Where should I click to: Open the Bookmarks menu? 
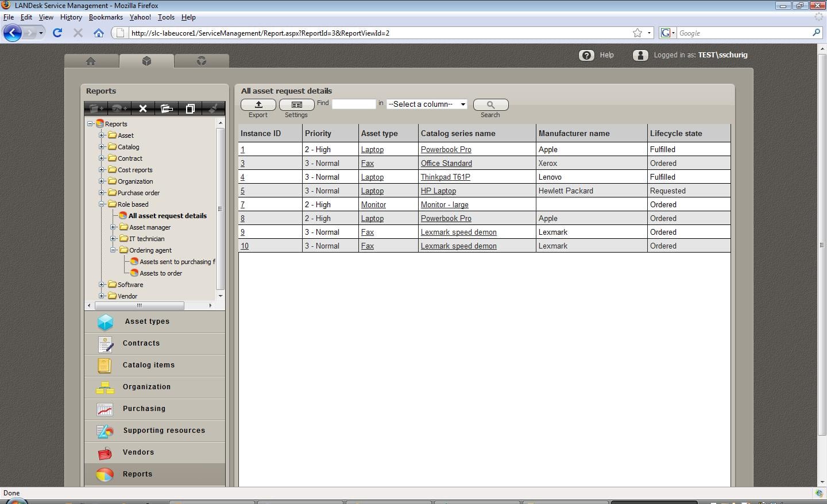pyautogui.click(x=106, y=17)
